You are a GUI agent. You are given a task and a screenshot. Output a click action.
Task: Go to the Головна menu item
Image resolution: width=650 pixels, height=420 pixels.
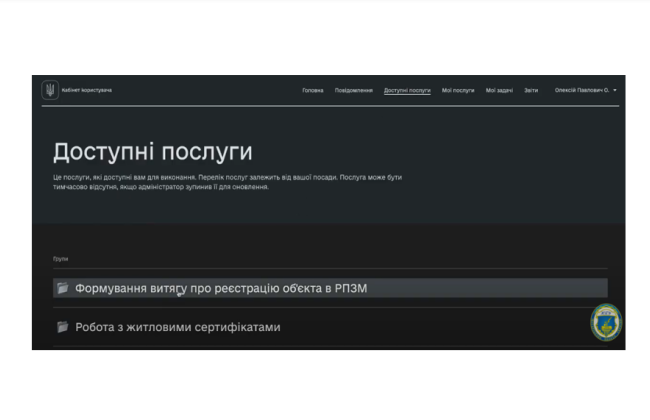coord(313,90)
